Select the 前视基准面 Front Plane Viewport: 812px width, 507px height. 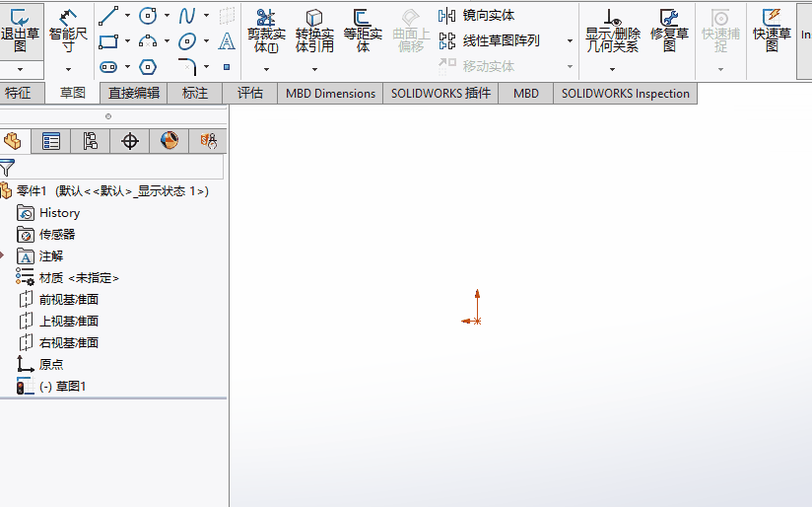[58, 300]
